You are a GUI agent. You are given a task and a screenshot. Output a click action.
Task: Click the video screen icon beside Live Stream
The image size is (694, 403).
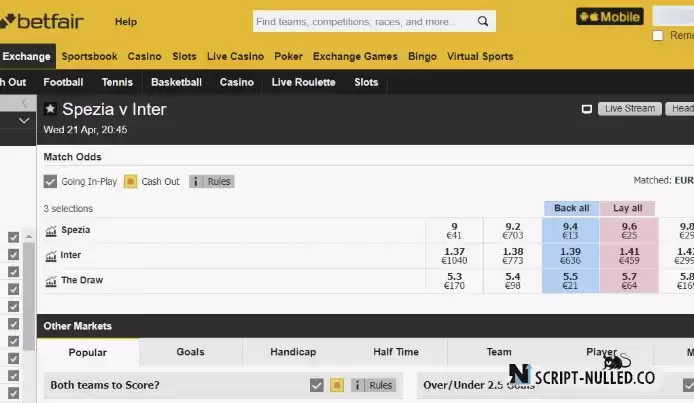[586, 109]
